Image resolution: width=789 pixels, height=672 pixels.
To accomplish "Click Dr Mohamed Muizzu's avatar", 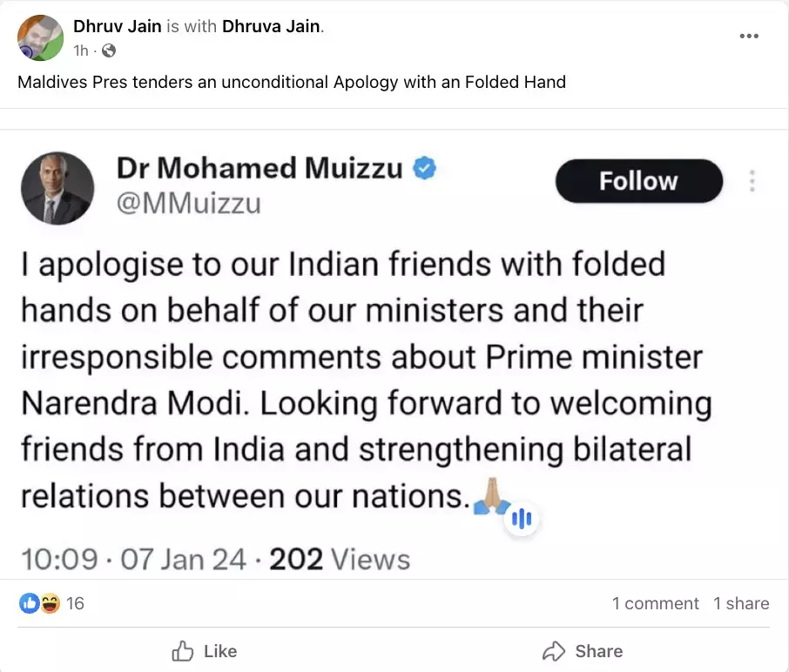I will [57, 188].
